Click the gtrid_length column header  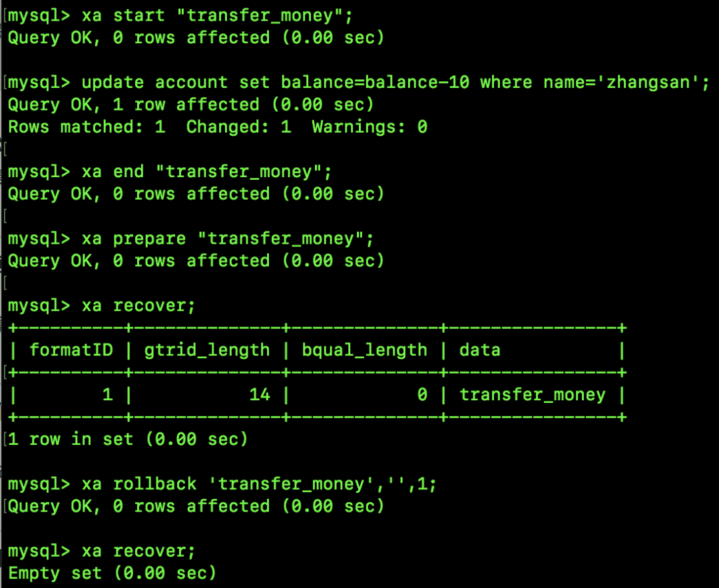click(x=207, y=351)
